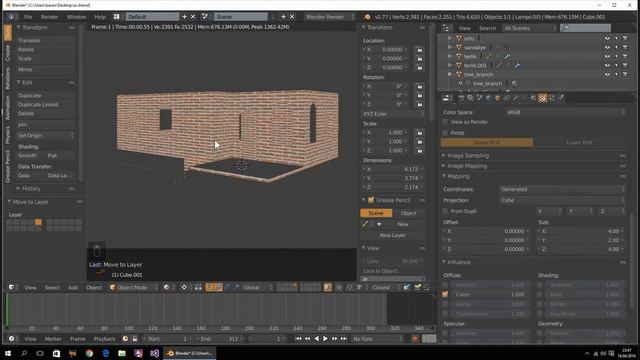Open Visual Studio from the taskbar

[154, 353]
